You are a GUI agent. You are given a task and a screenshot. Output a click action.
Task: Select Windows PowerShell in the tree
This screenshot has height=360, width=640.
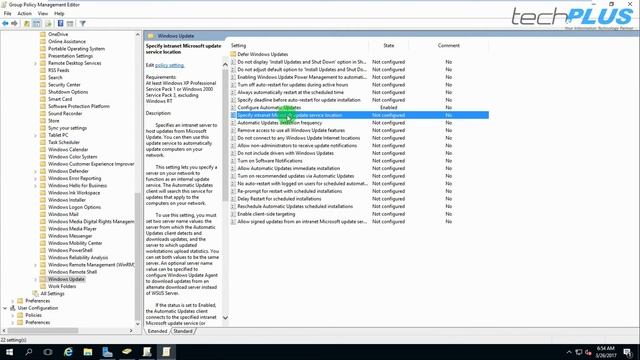[x=70, y=251]
